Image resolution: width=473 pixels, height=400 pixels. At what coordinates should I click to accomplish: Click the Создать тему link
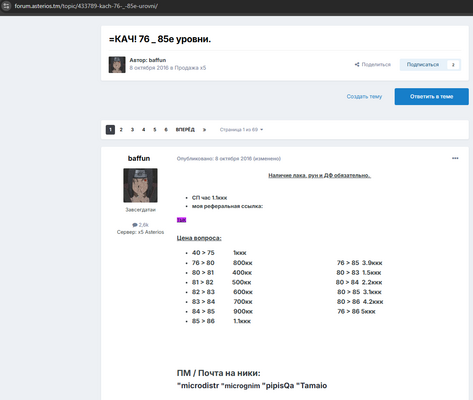pos(364,97)
